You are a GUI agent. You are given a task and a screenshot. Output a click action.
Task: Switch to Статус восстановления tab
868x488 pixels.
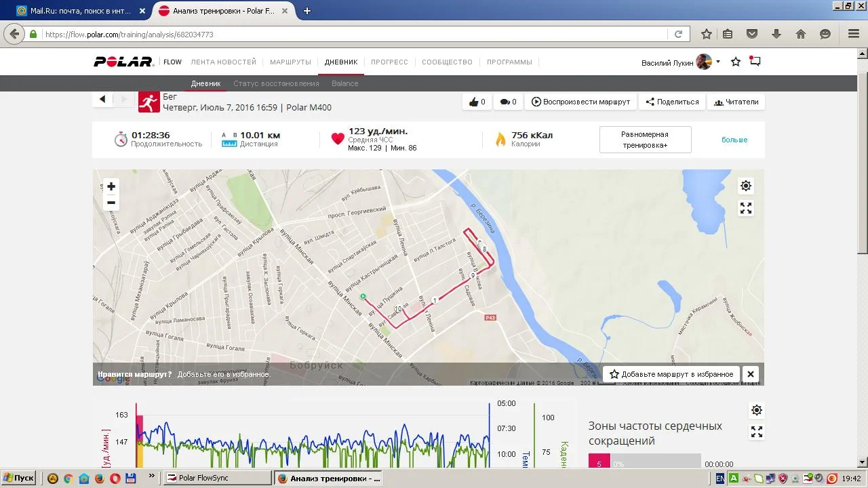pyautogui.click(x=276, y=83)
